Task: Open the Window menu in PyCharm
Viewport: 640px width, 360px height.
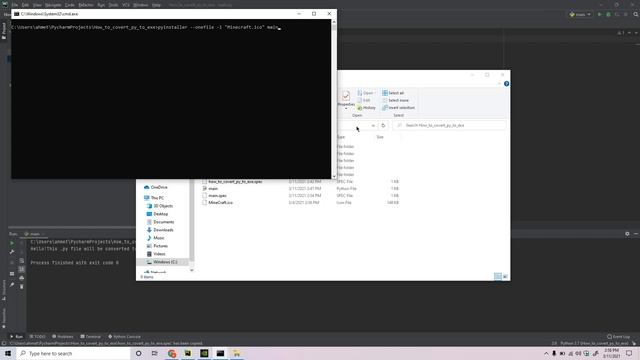Action: [x=140, y=5]
